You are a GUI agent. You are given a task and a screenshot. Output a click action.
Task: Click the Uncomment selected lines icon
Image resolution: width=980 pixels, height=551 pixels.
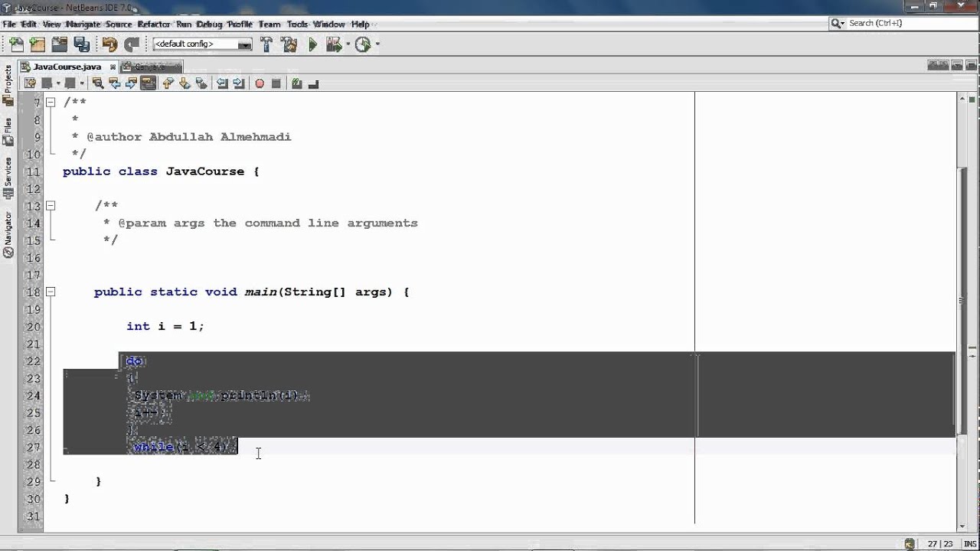313,83
